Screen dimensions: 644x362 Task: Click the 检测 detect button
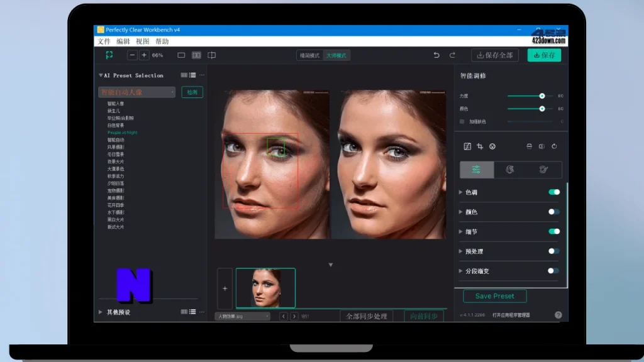click(192, 92)
